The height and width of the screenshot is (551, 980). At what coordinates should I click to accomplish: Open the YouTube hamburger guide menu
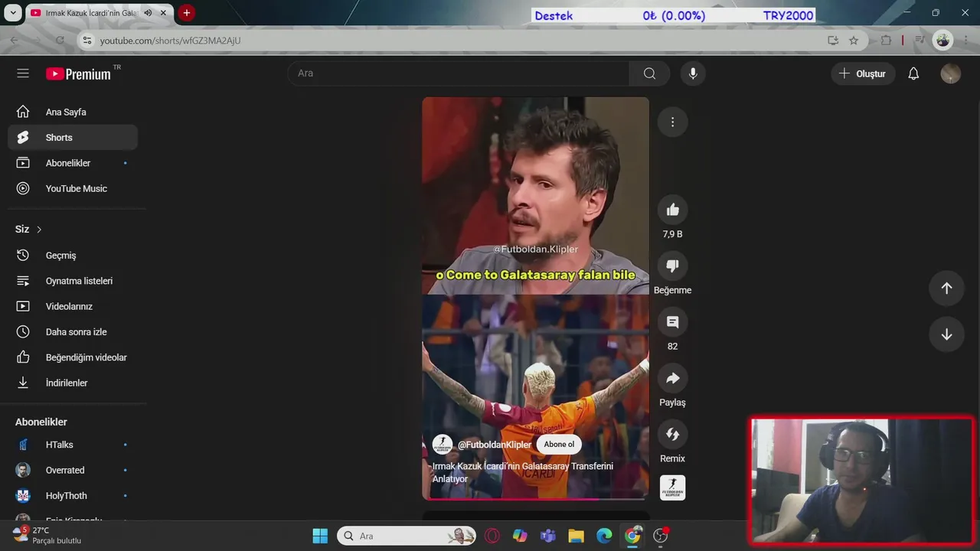(x=23, y=73)
